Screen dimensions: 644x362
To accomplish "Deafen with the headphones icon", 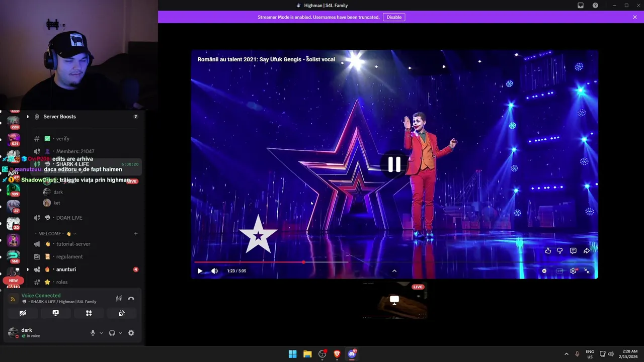I will [x=112, y=333].
